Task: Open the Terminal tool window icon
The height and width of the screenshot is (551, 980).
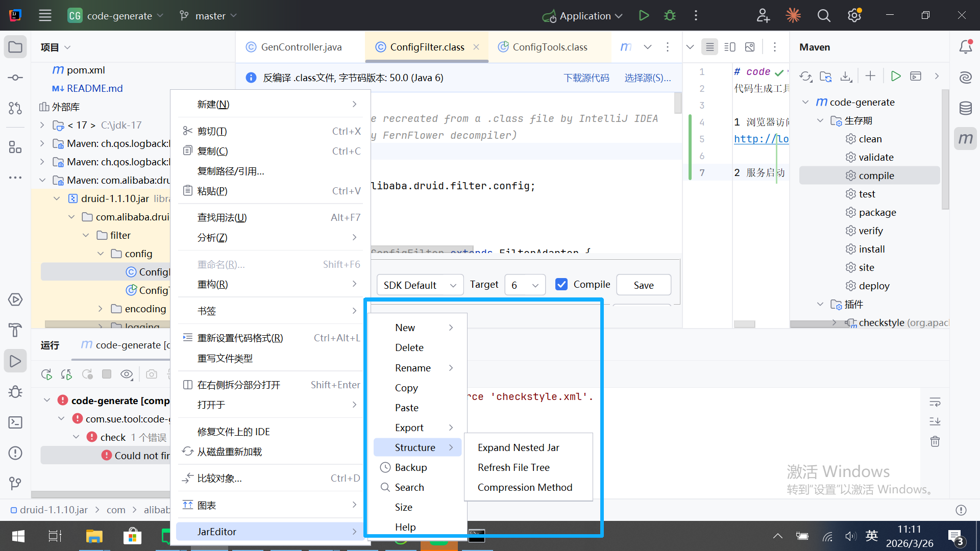Action: 15,422
